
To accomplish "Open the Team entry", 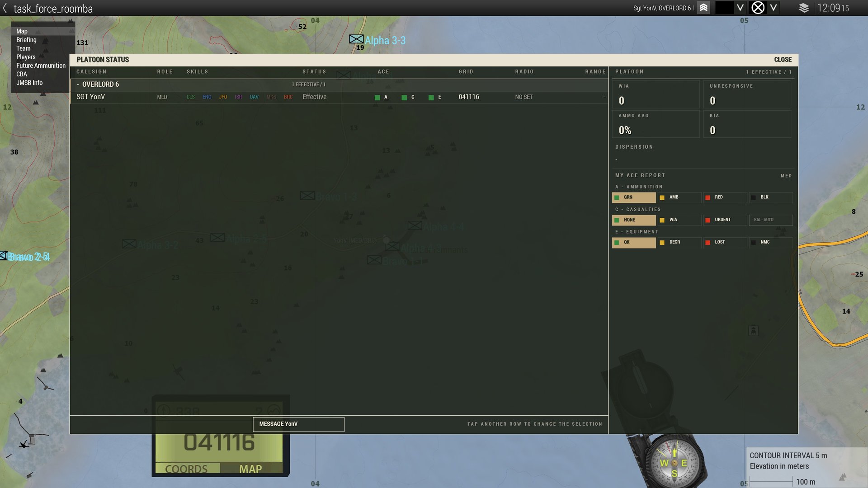I will pyautogui.click(x=24, y=48).
